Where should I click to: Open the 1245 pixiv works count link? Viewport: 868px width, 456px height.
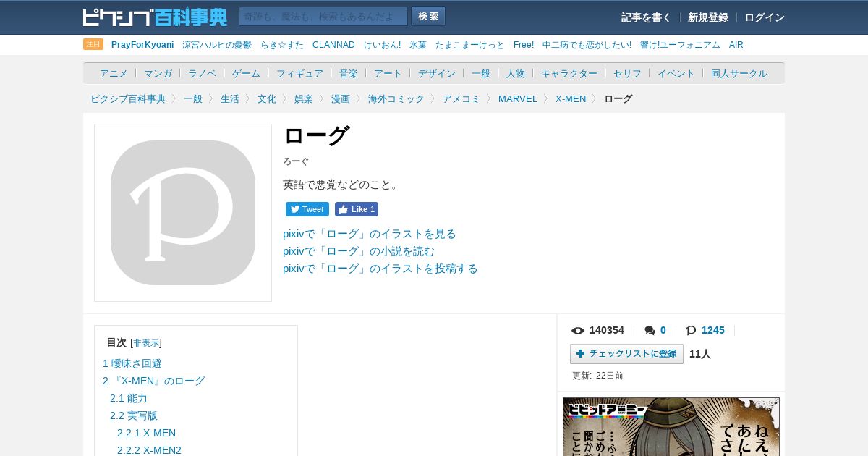coord(712,330)
